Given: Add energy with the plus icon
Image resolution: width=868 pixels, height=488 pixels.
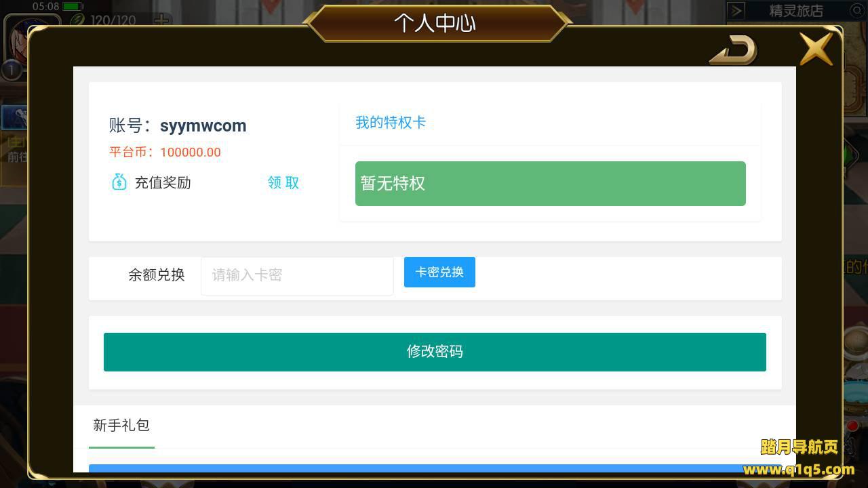Looking at the screenshot, I should (161, 20).
